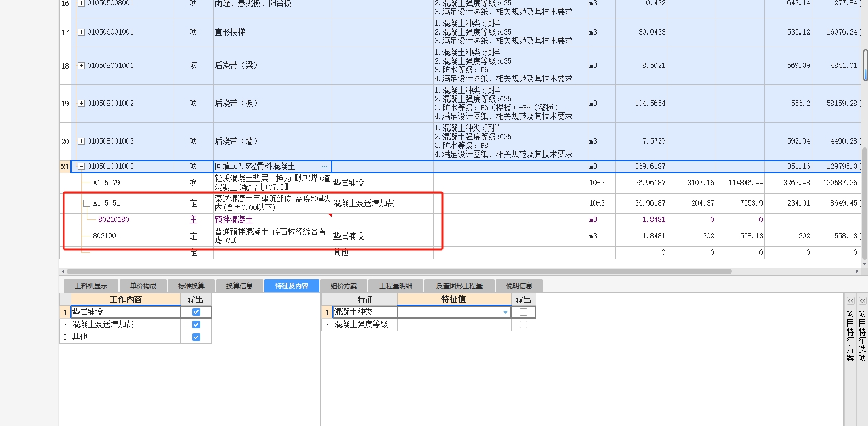Click total price 129795.3 in row 21

842,167
